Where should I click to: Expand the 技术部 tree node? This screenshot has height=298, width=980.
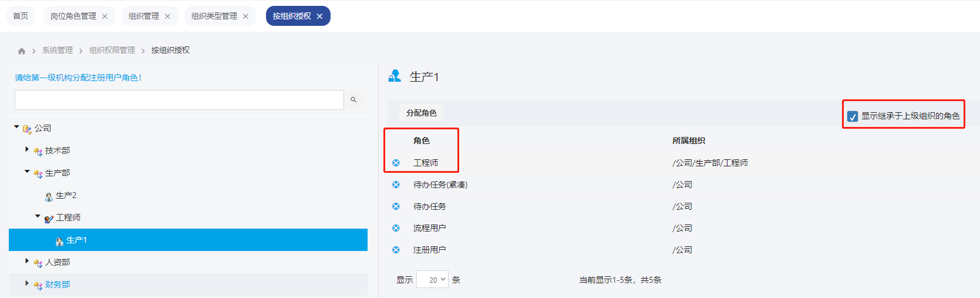point(27,150)
